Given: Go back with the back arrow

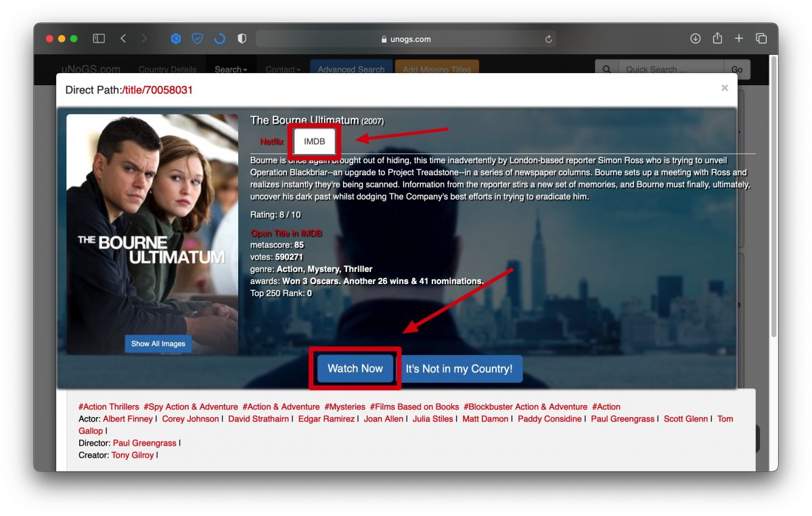Looking at the screenshot, I should point(123,39).
